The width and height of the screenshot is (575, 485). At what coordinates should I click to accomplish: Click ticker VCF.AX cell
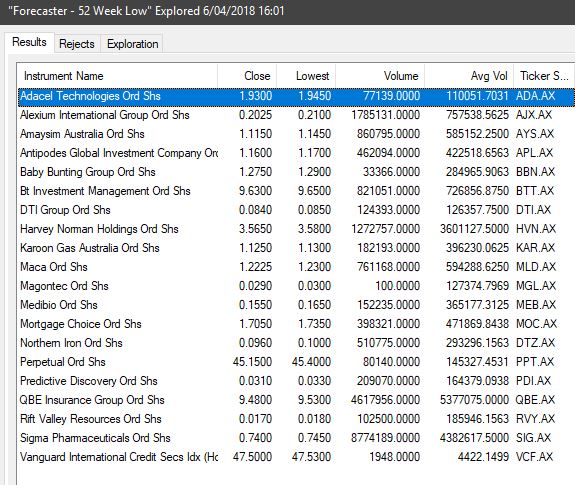tap(535, 457)
